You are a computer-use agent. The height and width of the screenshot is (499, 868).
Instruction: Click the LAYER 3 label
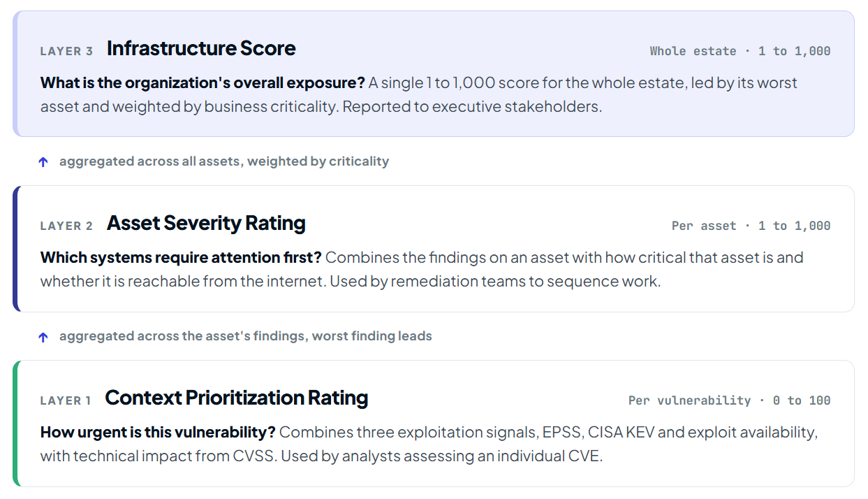click(x=66, y=51)
